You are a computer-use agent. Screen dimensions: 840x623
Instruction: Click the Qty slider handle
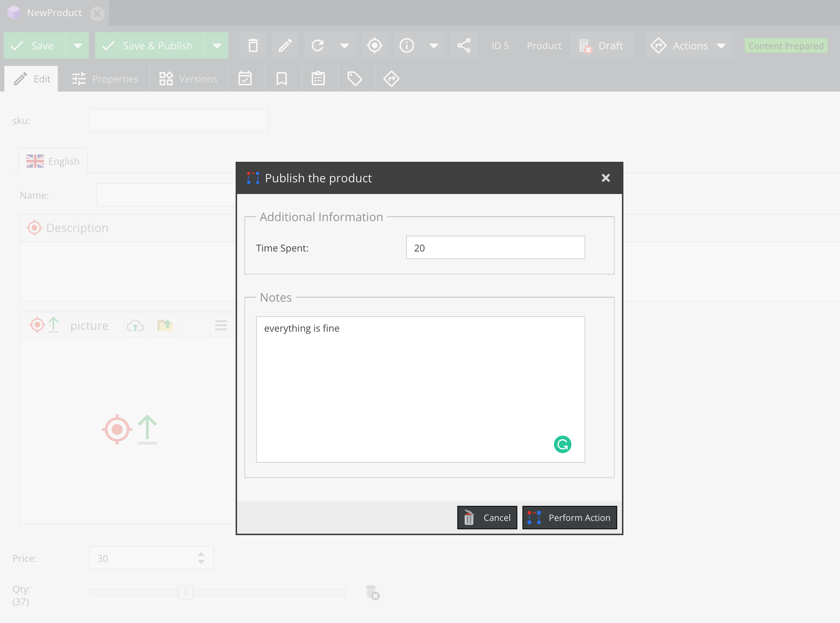[185, 592]
